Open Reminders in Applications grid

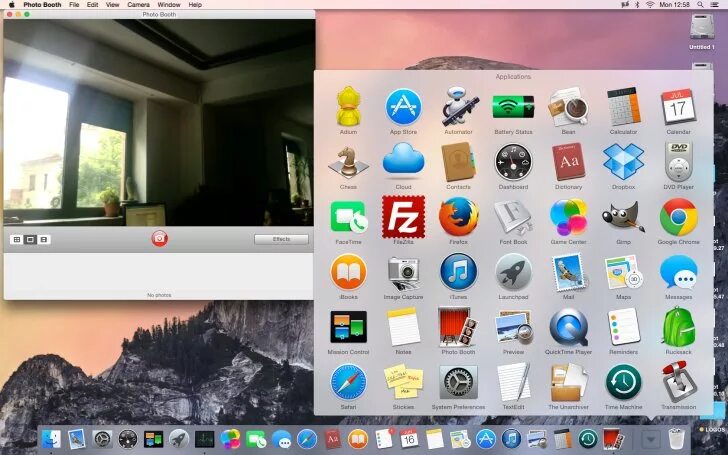pyautogui.click(x=623, y=327)
